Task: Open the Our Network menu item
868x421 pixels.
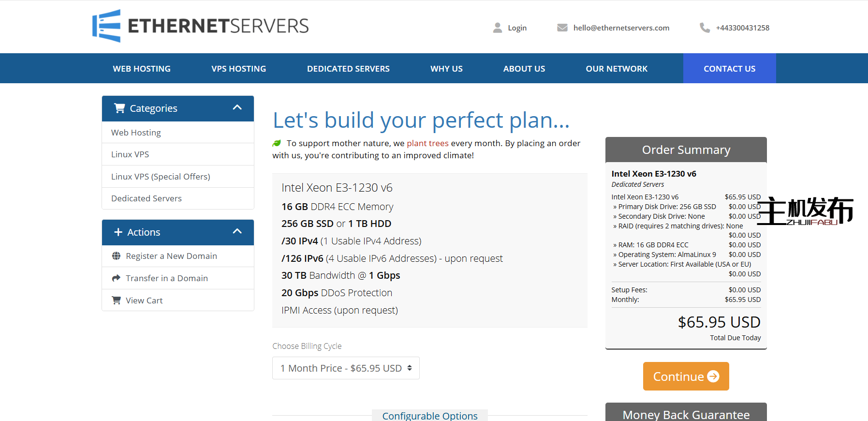Action: point(617,69)
